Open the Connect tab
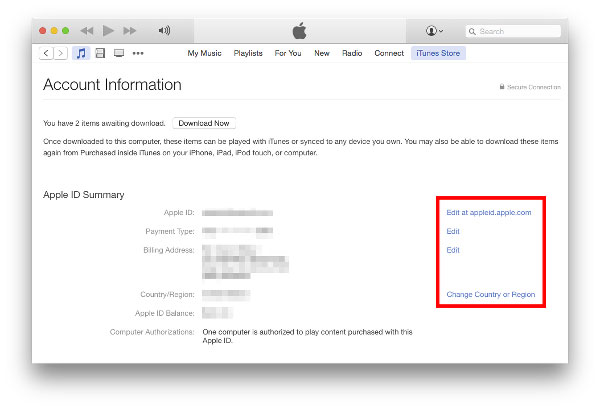Screen dimensions: 600x409 389,53
